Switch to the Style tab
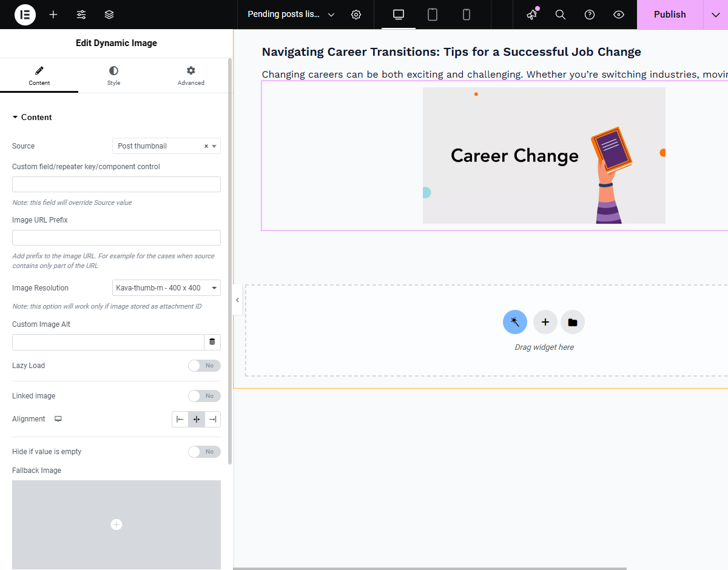 pyautogui.click(x=114, y=76)
